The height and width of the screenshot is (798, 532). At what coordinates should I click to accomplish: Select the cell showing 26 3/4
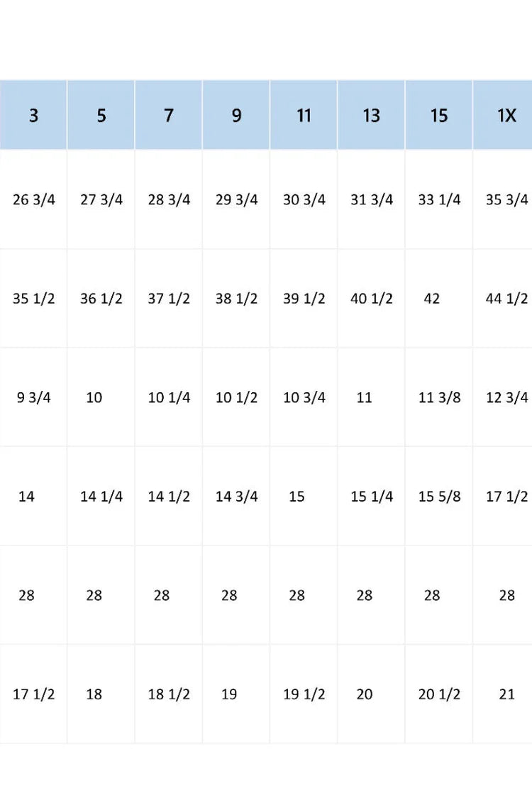(33, 199)
